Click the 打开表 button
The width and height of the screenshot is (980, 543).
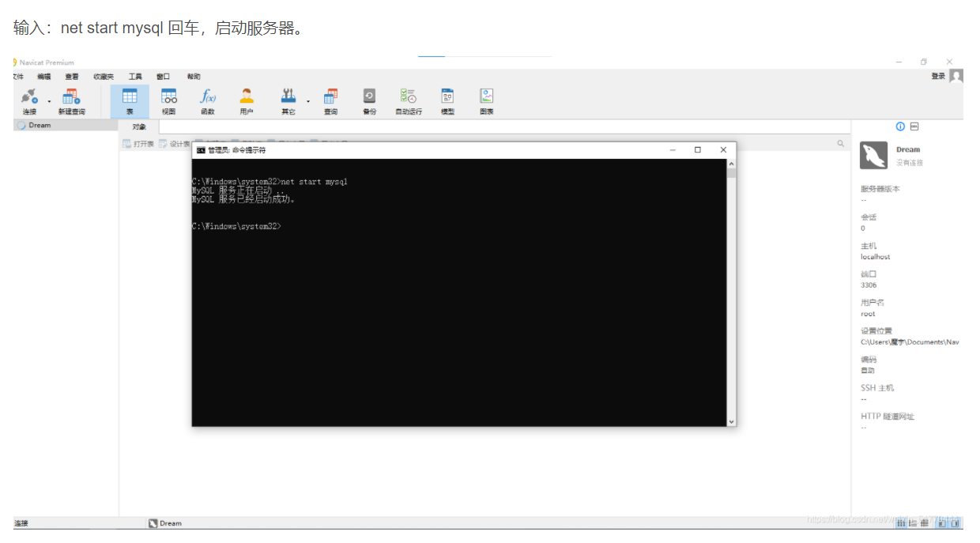[x=138, y=144]
